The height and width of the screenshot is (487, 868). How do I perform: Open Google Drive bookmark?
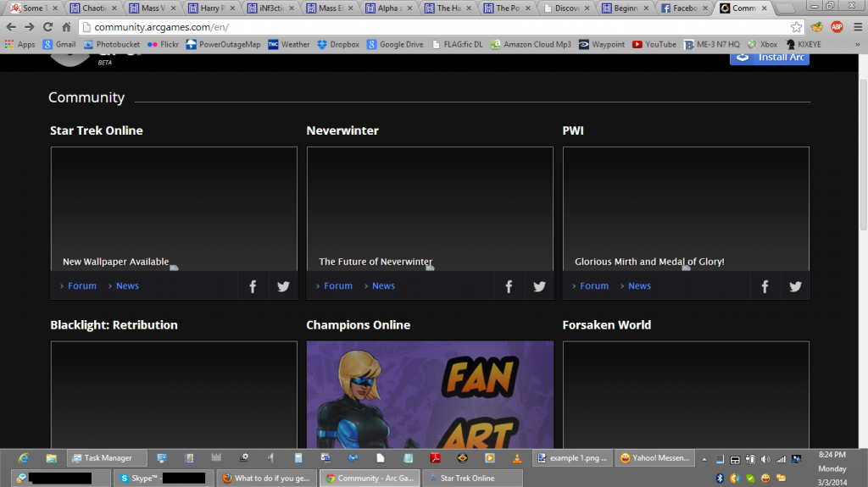coord(395,44)
